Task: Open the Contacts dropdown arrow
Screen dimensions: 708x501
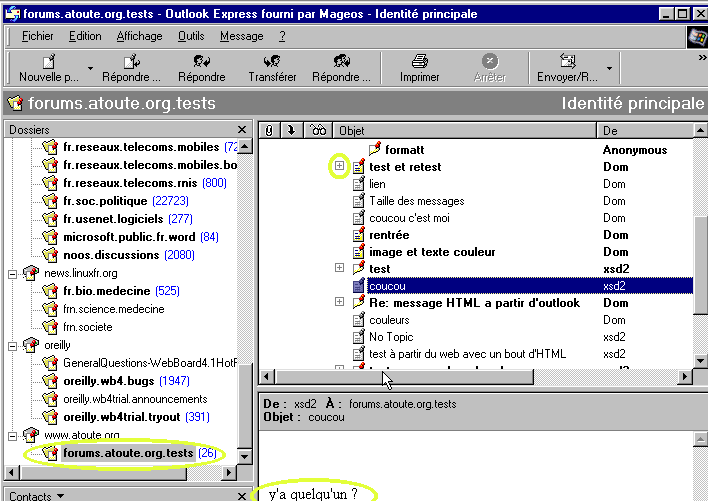Action: (61, 496)
